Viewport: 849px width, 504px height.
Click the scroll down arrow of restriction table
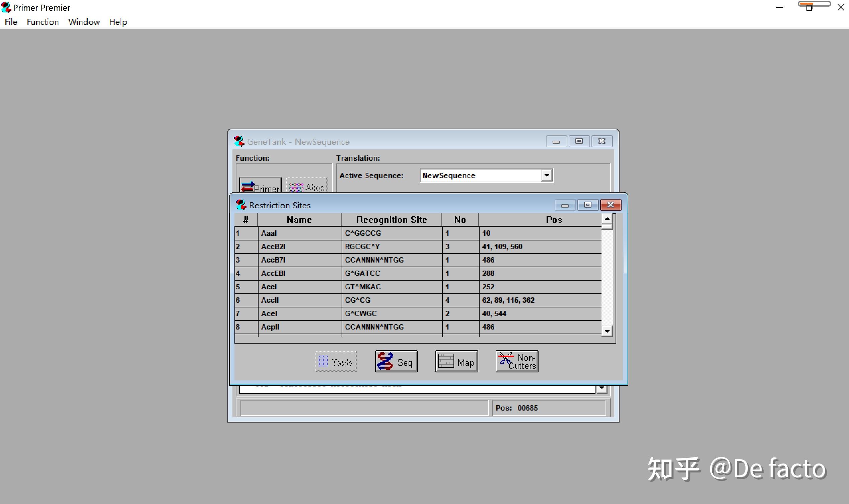coord(607,331)
